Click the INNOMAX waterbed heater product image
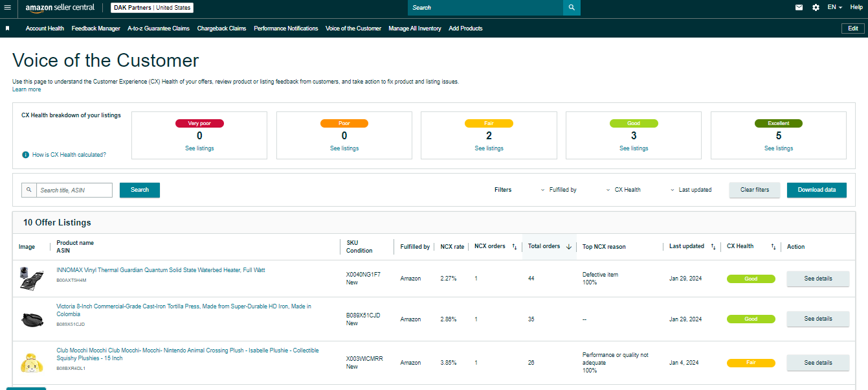This screenshot has height=390, width=868. (31, 279)
